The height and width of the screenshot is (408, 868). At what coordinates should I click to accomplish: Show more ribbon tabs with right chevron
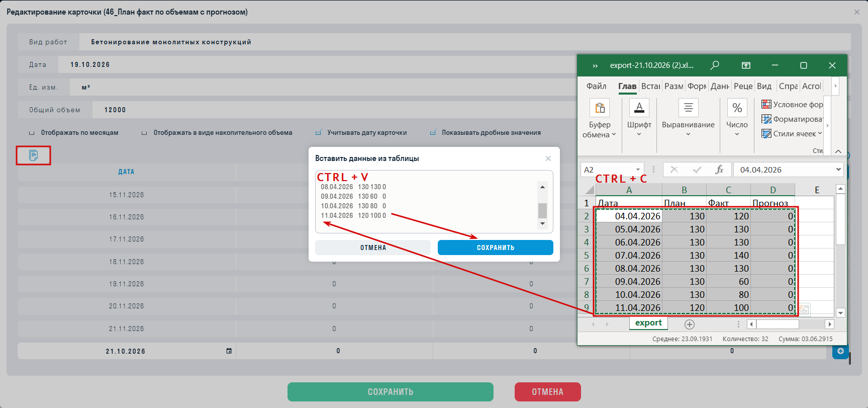click(x=835, y=86)
